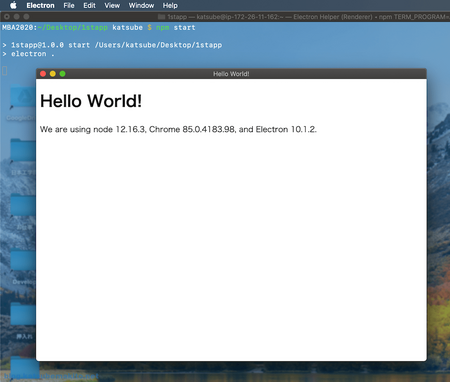
Task: Click the Terminal window title bar text
Action: click(x=308, y=17)
